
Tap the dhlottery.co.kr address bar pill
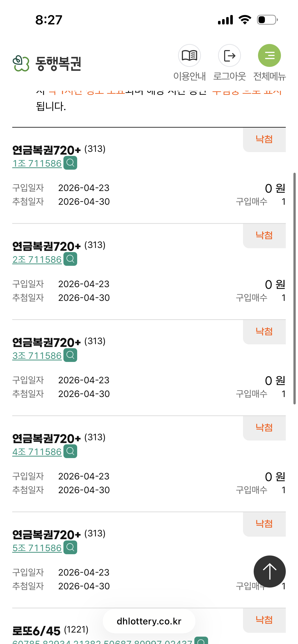149,621
